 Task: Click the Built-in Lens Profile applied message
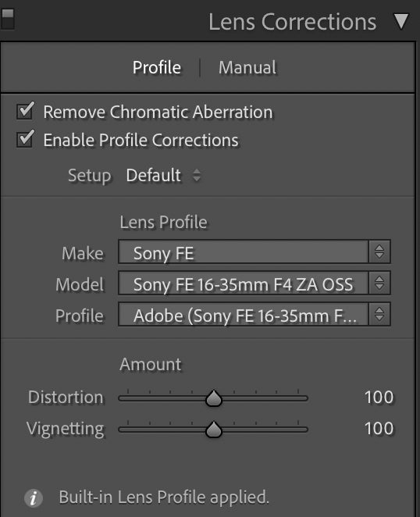click(x=164, y=497)
